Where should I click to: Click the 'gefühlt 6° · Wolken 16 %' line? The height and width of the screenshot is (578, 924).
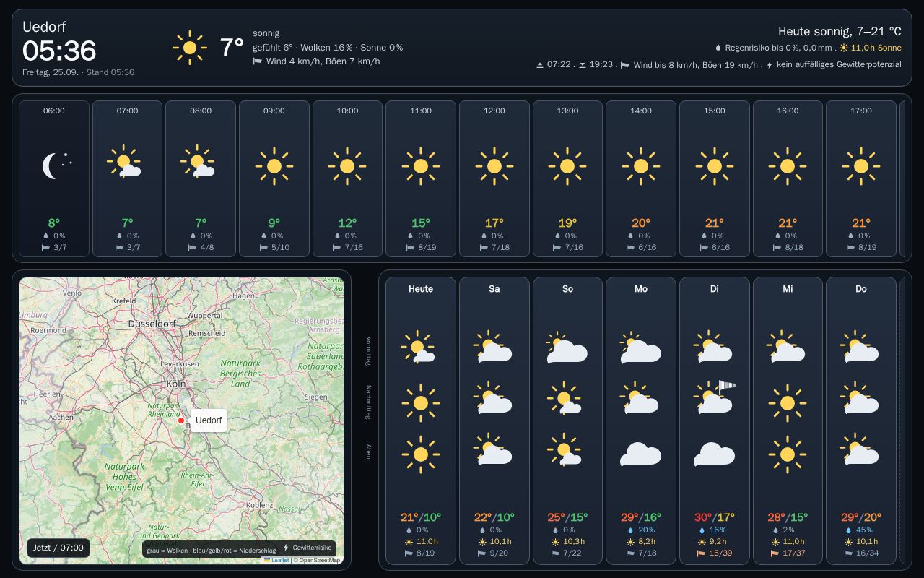(328, 48)
